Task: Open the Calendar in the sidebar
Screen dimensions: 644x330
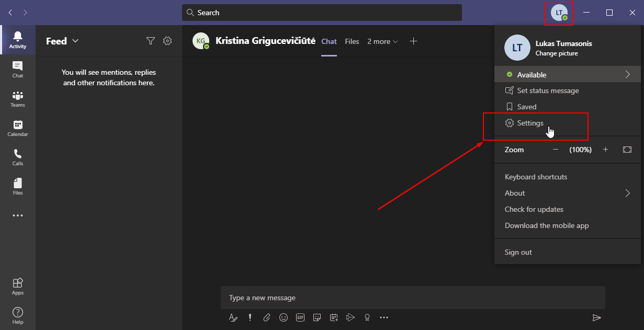Action: (18, 128)
